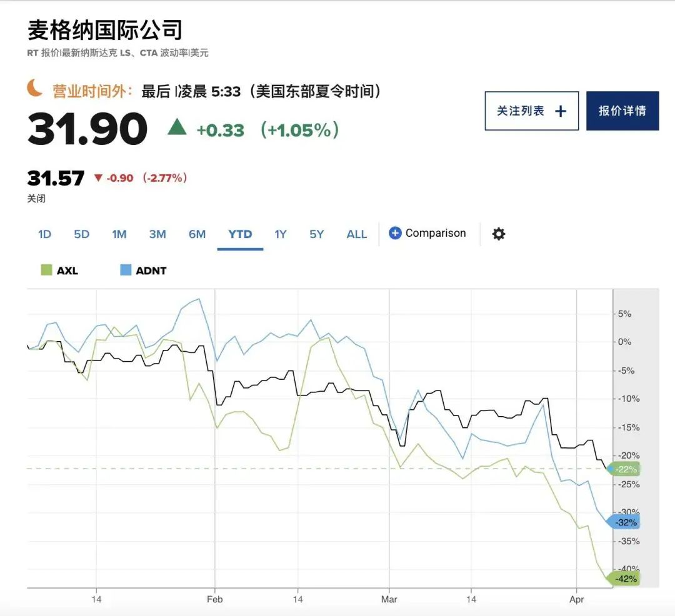Open the 报价详情 quote details button
Screen dimensions: 675x616
coord(622,111)
